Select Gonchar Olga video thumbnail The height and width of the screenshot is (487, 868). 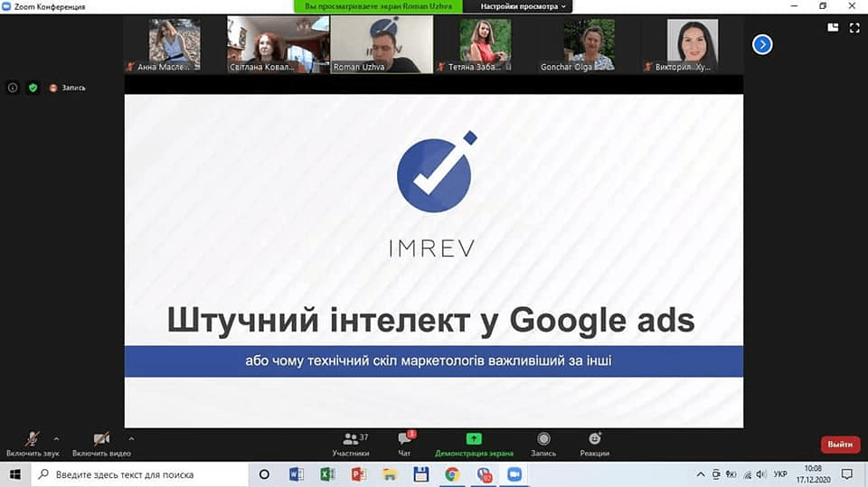pyautogui.click(x=589, y=45)
